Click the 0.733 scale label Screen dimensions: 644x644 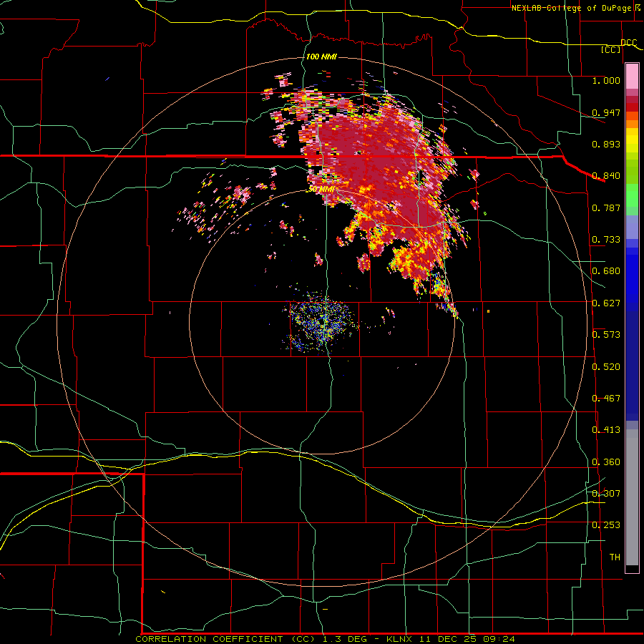coord(606,240)
